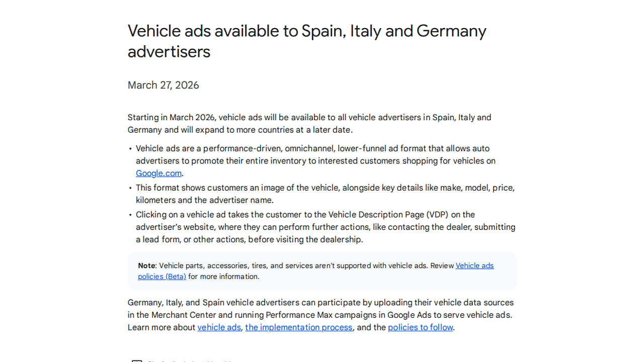Click the bold 'Note' label
This screenshot has height=362, width=644.
(x=146, y=265)
